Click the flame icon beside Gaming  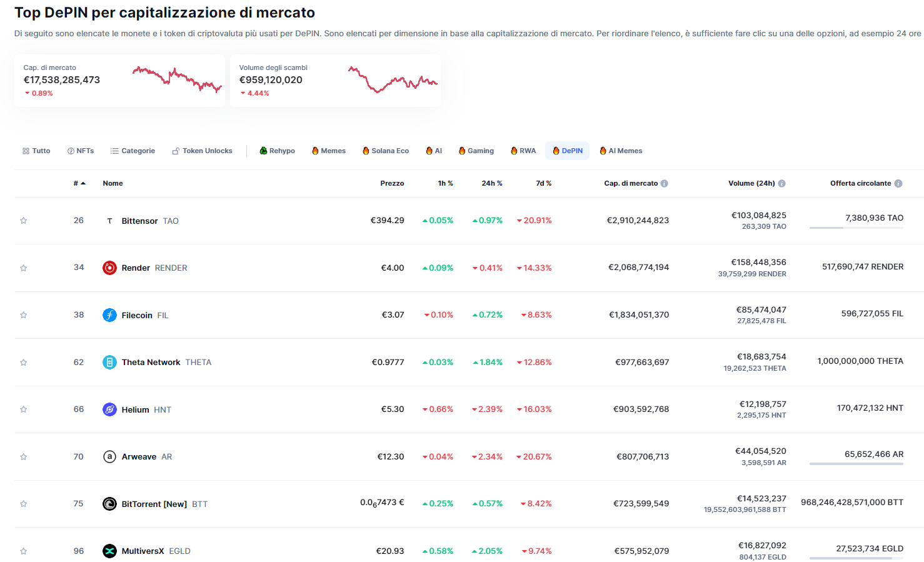tap(462, 151)
